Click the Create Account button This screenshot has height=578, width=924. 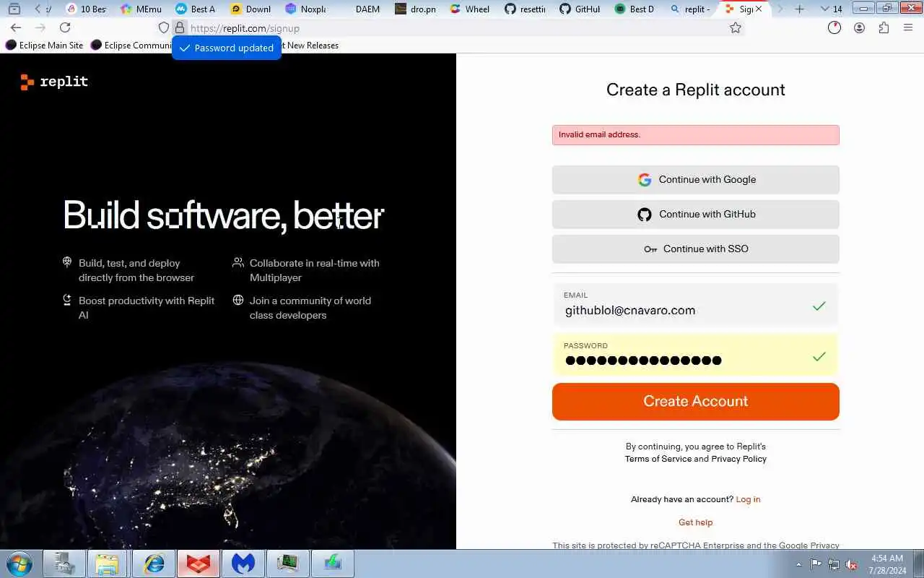(695, 402)
